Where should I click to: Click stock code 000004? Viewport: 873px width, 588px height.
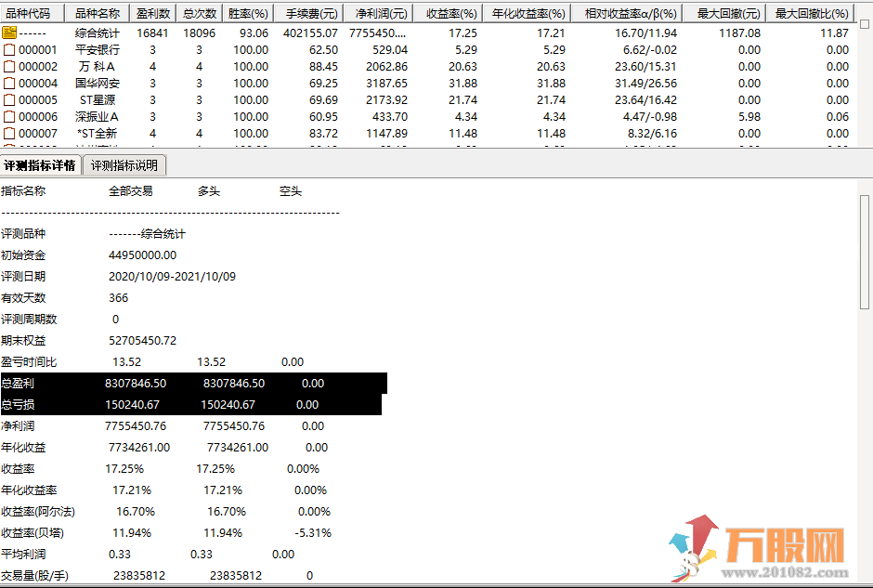pyautogui.click(x=38, y=84)
